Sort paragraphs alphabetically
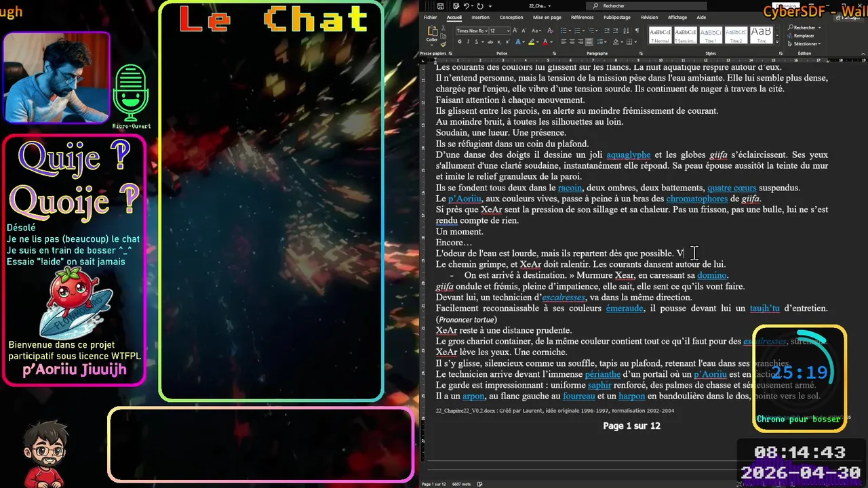 626,30
